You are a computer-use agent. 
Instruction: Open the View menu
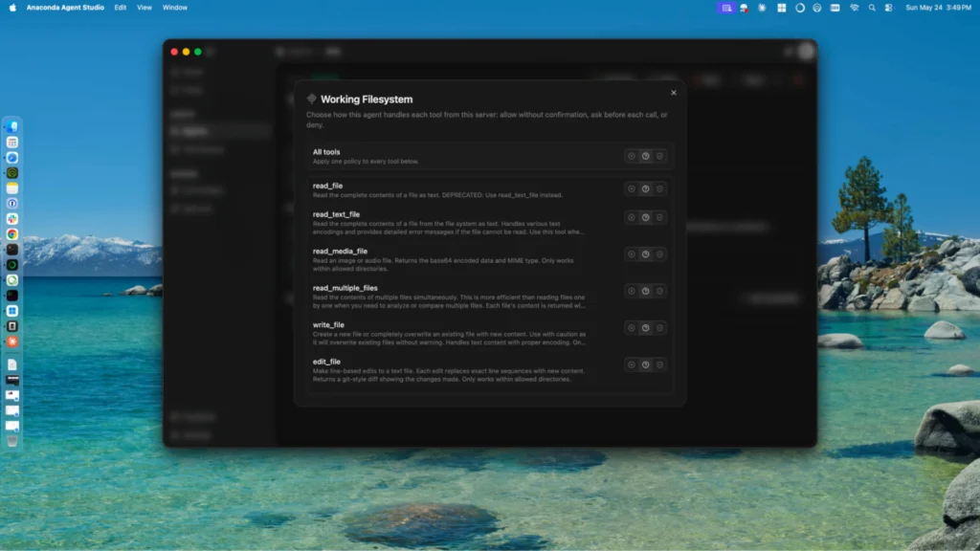145,8
